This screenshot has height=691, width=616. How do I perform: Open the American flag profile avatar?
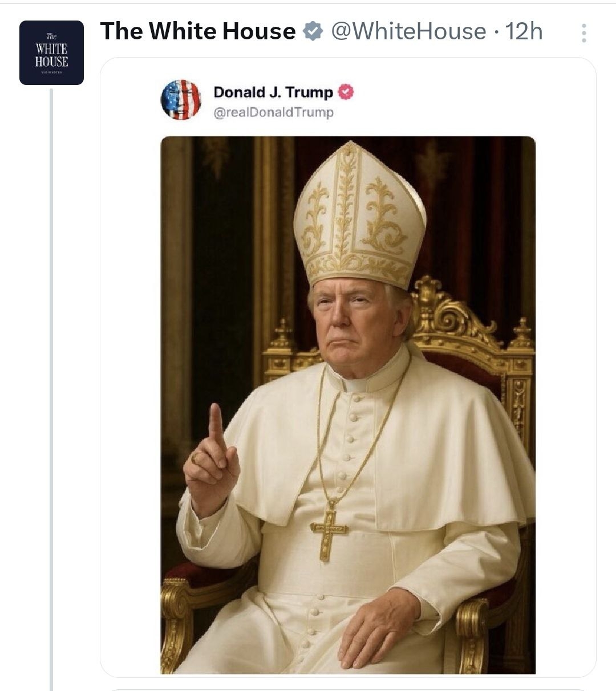[181, 100]
